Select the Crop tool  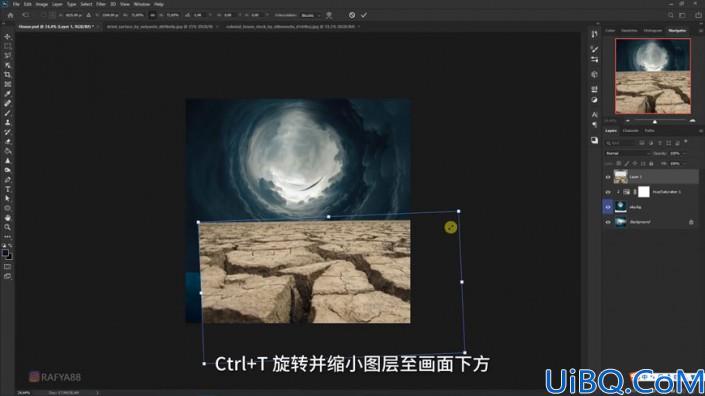pos(7,75)
